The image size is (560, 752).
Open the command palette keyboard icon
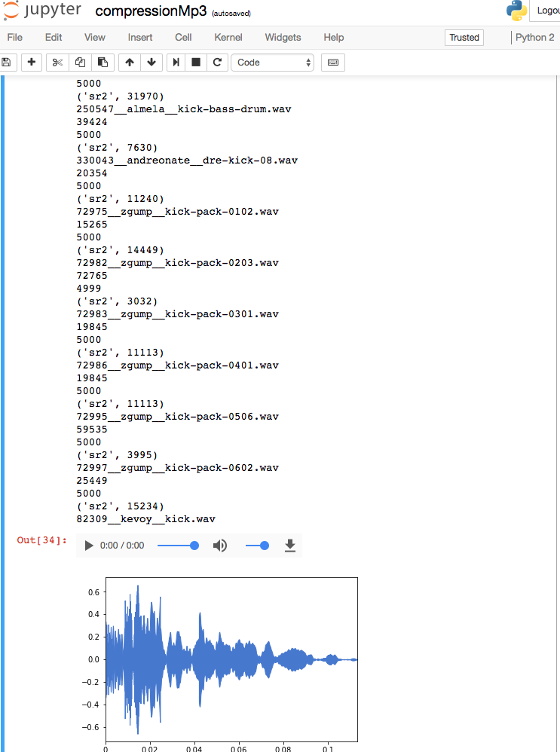tap(333, 63)
